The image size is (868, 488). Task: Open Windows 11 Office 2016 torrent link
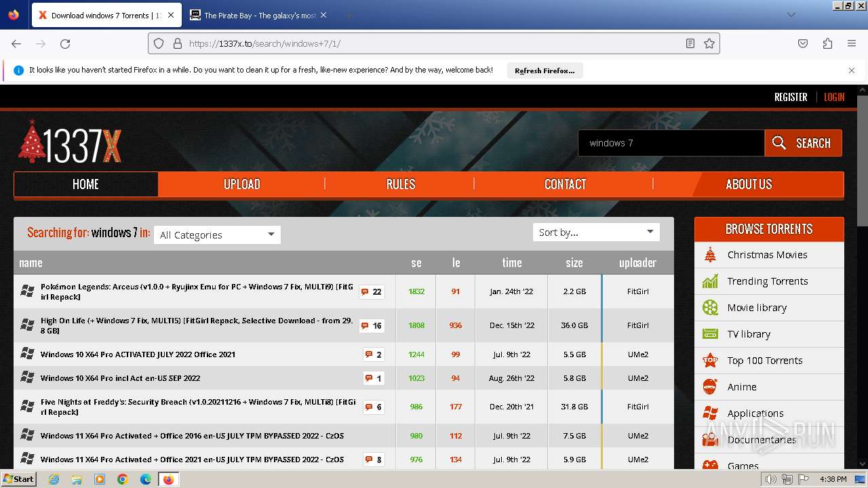[192, 436]
